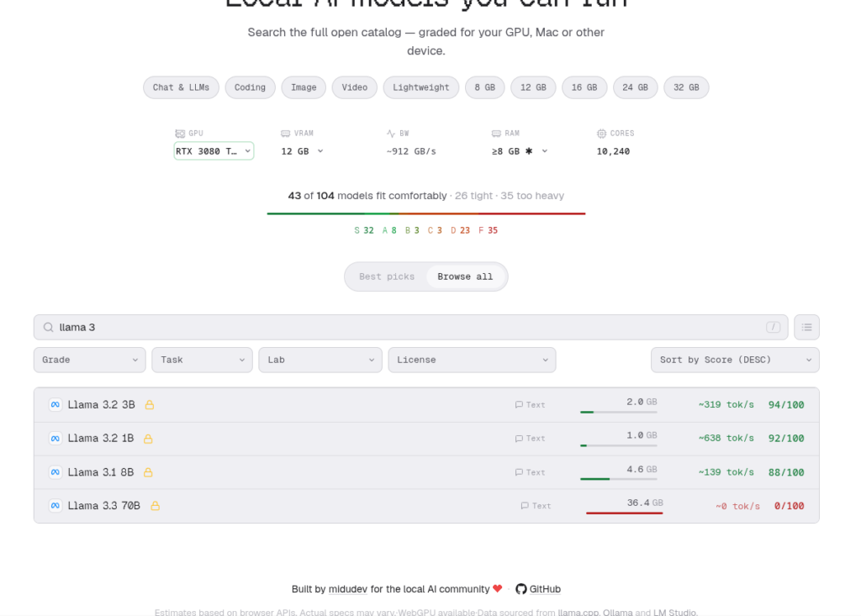The image size is (861, 616).
Task: Click the Llama 3.3 70B model name
Action: tap(103, 506)
